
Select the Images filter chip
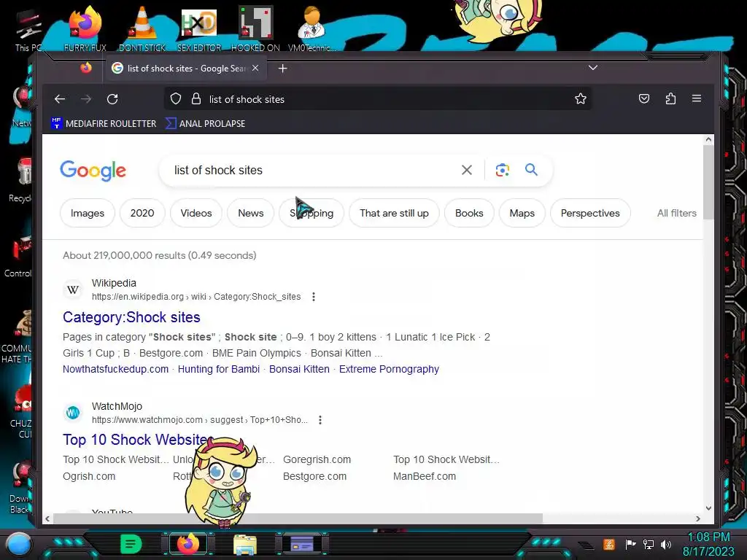click(88, 214)
